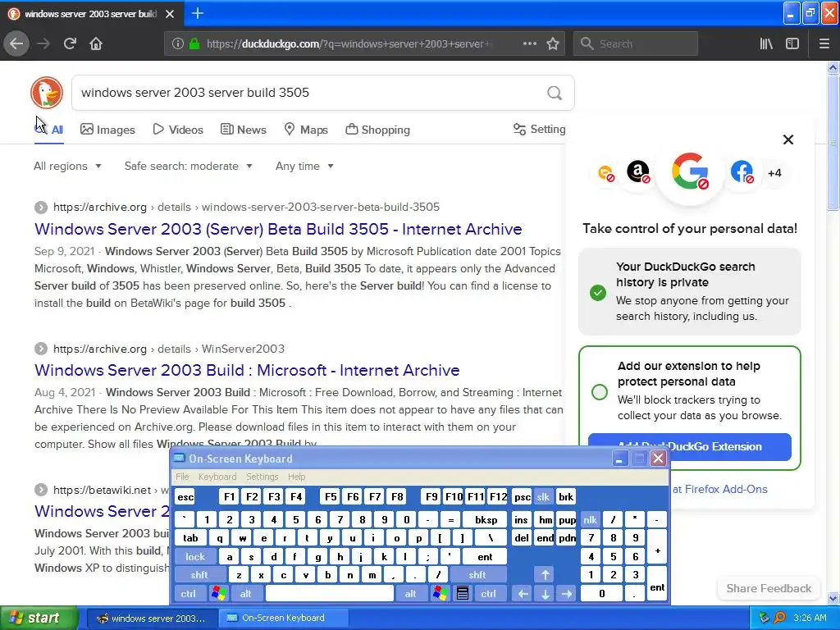Click the Firefox Search box in toolbar
The height and width of the screenshot is (630, 840).
click(636, 43)
